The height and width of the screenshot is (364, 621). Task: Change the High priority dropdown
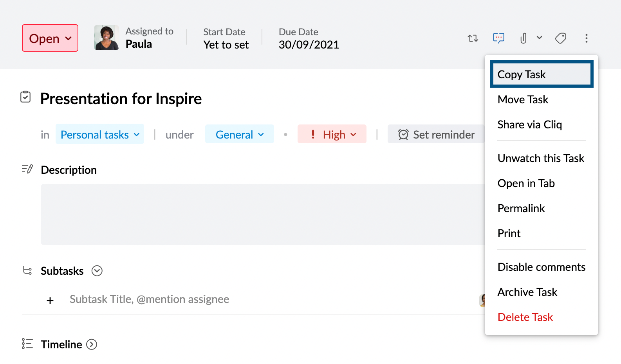coord(332,134)
